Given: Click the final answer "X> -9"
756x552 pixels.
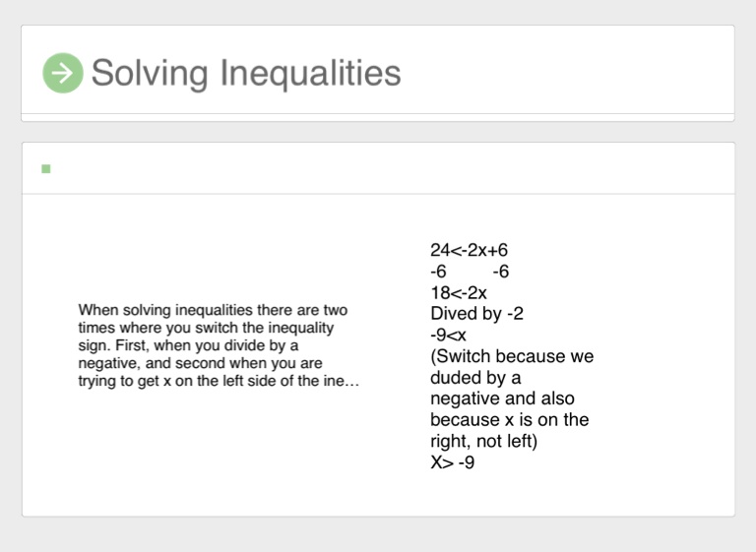Looking at the screenshot, I should pos(453,461).
